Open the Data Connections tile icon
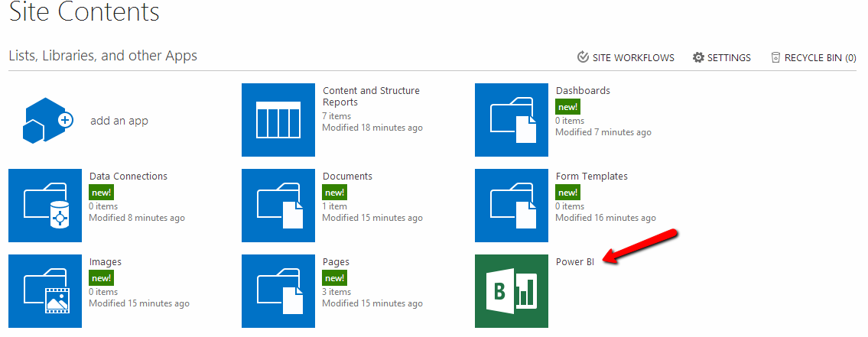This screenshot has width=868, height=337. coord(45,206)
